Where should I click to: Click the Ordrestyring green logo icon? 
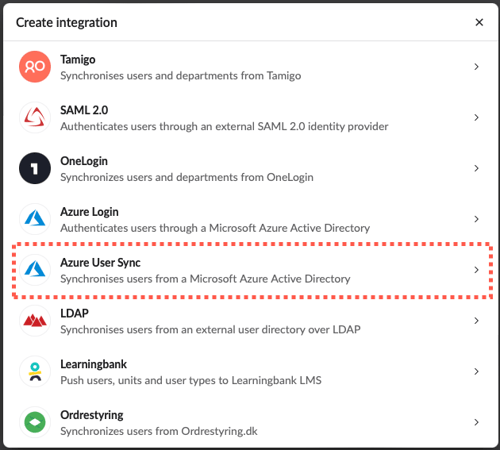(x=35, y=422)
